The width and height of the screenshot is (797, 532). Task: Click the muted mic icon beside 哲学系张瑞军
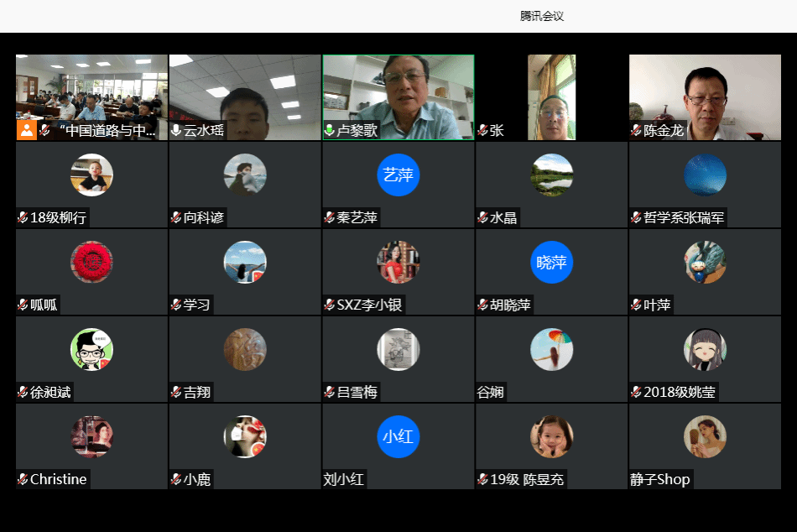[x=637, y=218]
